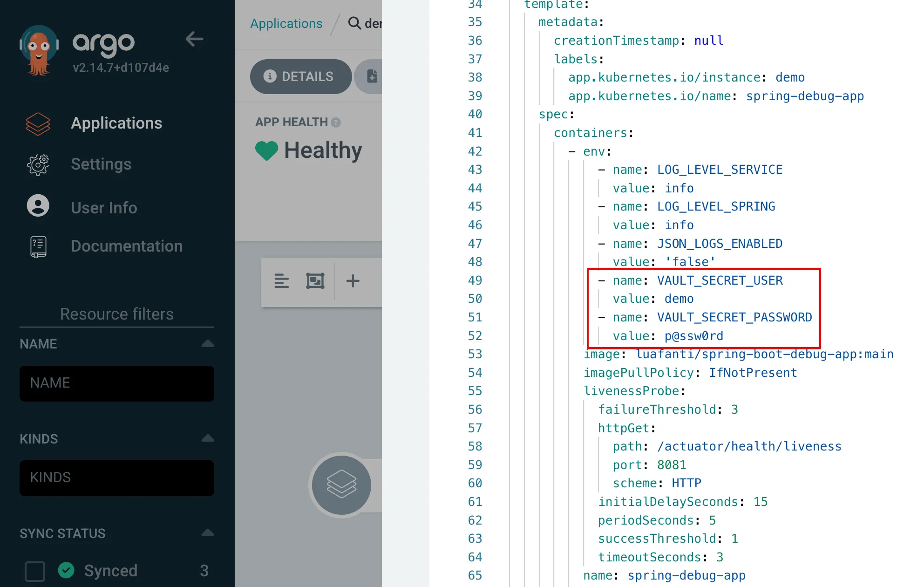Click the app.kubernetes.io/name label line

point(716,96)
